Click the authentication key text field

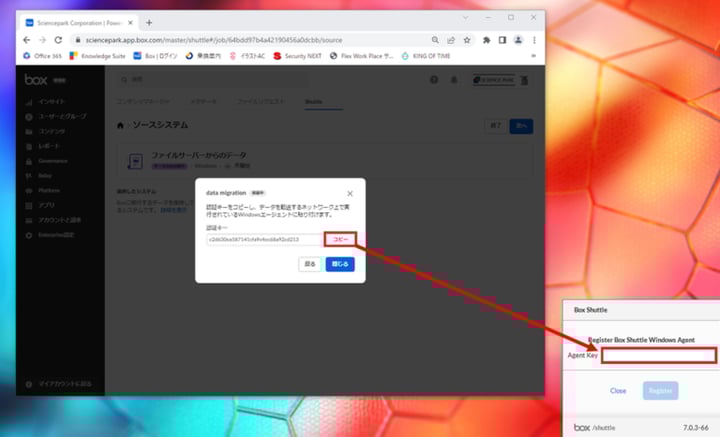264,240
